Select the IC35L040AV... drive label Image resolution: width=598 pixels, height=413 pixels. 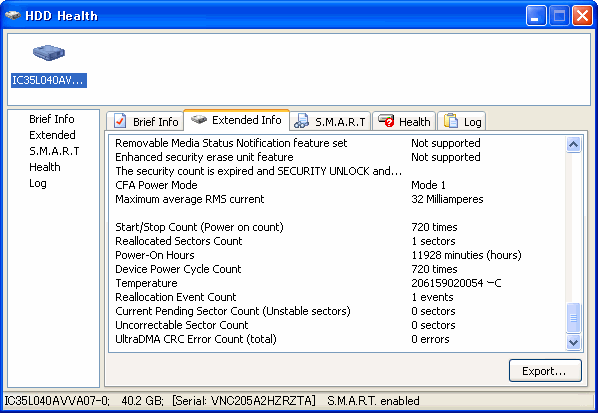[x=49, y=80]
